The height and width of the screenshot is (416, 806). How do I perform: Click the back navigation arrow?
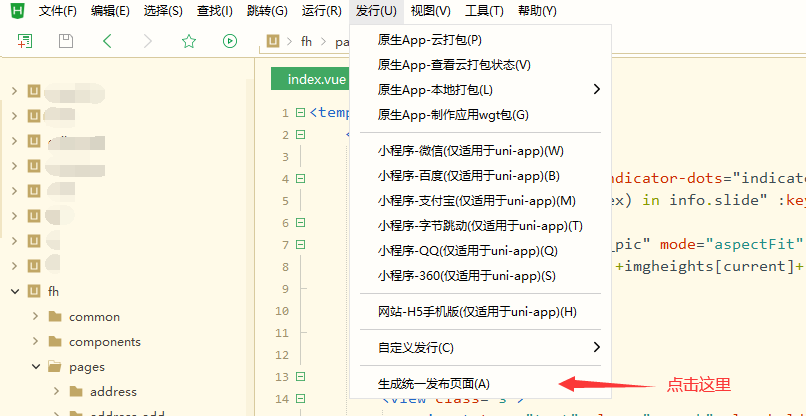pos(107,41)
